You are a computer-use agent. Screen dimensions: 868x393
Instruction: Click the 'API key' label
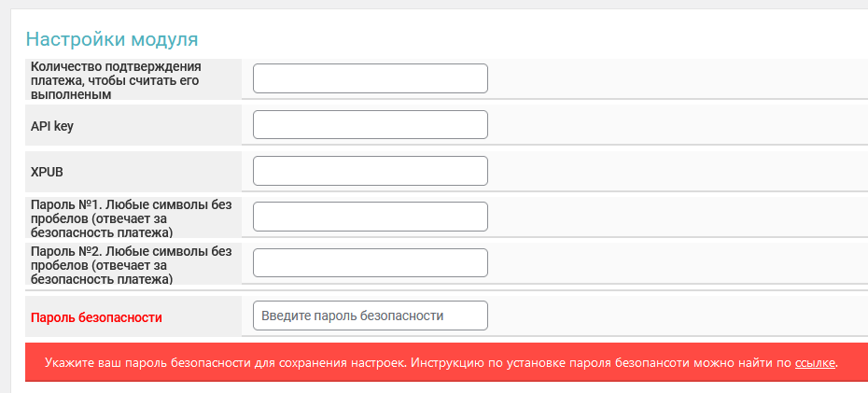pyautogui.click(x=52, y=126)
